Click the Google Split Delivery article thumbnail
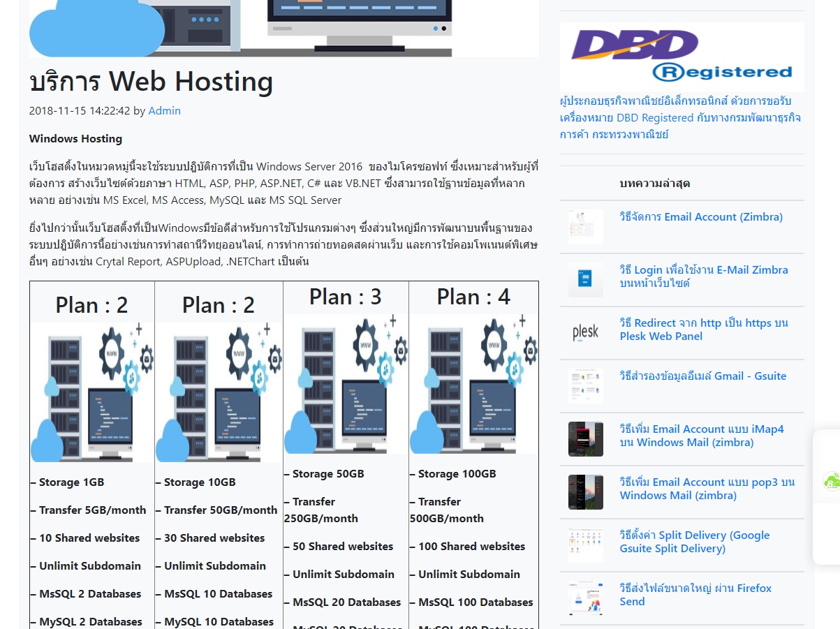Image resolution: width=840 pixels, height=629 pixels. click(x=584, y=545)
